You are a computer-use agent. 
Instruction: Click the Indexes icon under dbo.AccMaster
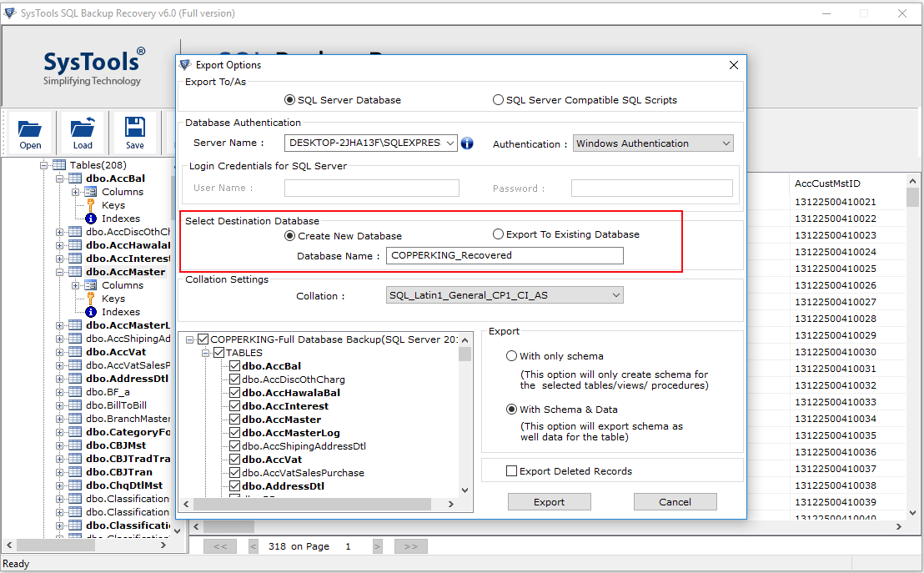tap(91, 312)
